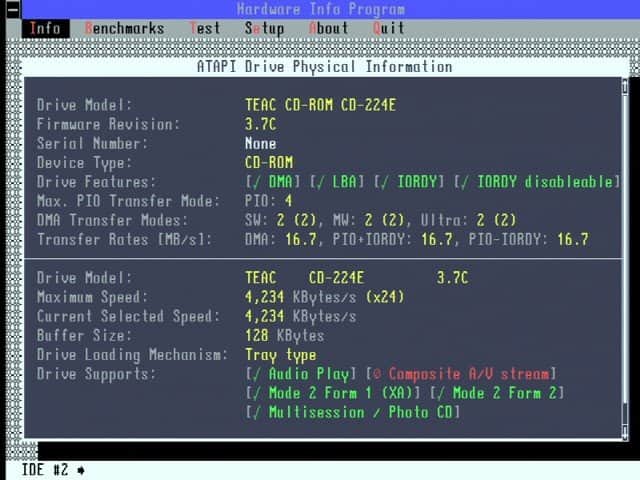The height and width of the screenshot is (480, 640).
Task: Click the IDE #2 status text
Action: coord(45,470)
